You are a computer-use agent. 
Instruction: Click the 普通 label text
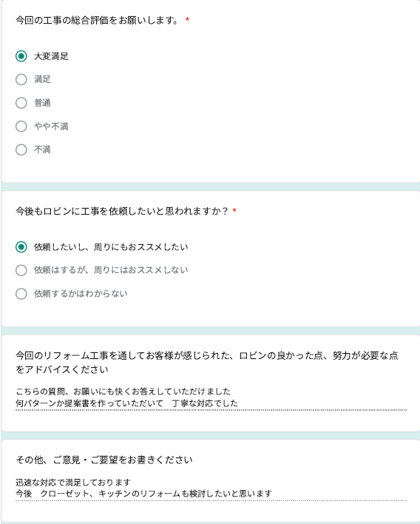click(x=42, y=103)
